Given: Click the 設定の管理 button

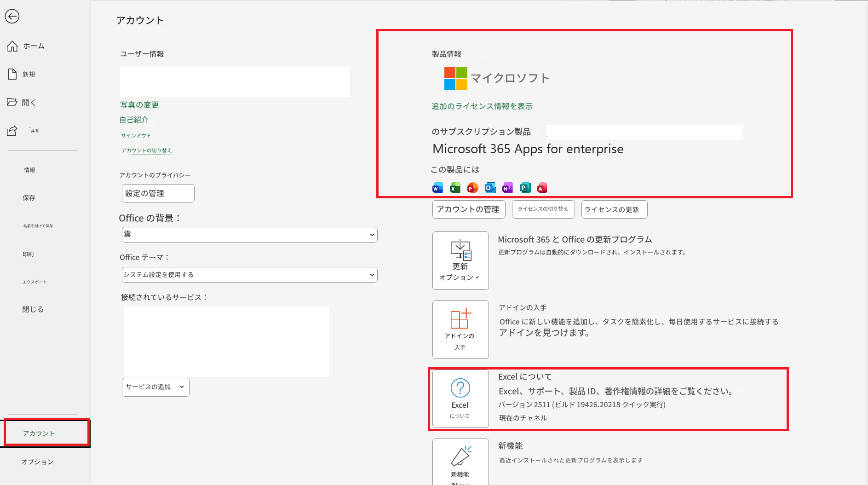Looking at the screenshot, I should click(x=158, y=193).
